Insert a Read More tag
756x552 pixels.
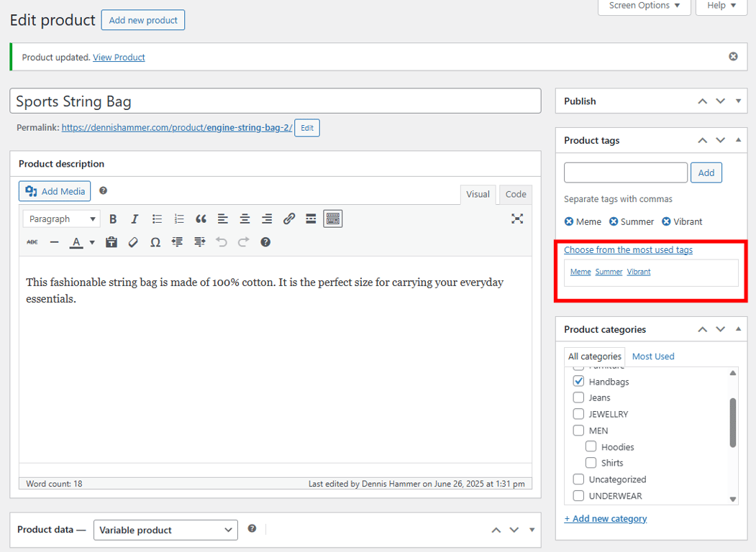[x=311, y=218]
